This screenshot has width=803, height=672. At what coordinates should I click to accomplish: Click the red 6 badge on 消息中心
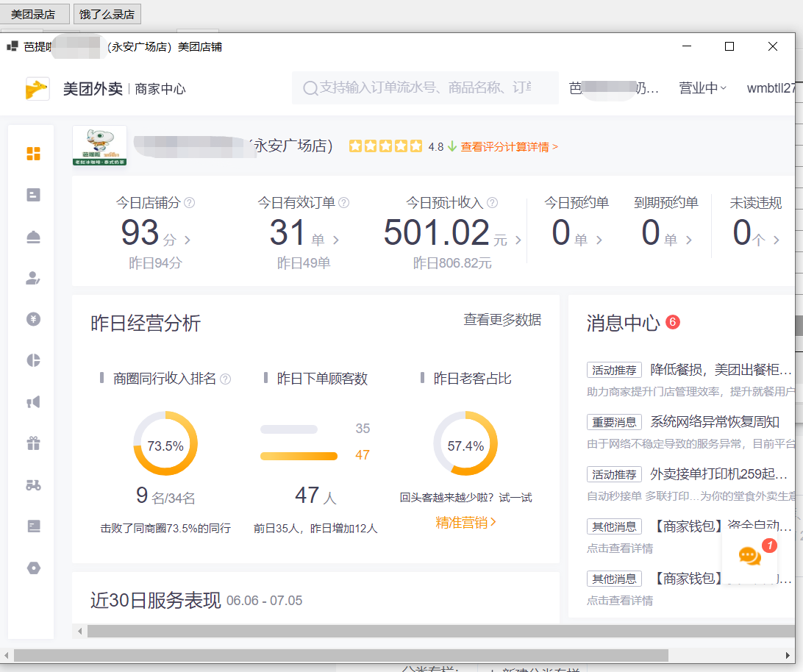pos(672,322)
